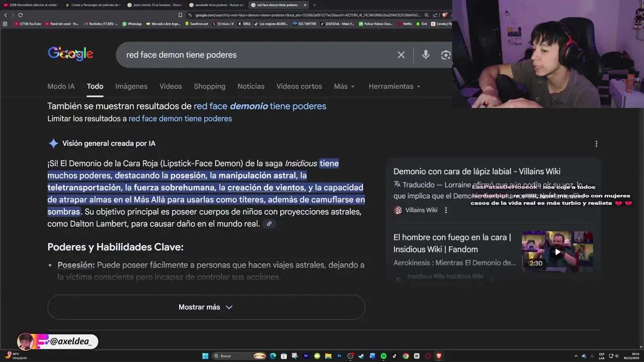This screenshot has width=644, height=362.
Task: Expand Herramientas search tools dropdown
Action: click(394, 86)
